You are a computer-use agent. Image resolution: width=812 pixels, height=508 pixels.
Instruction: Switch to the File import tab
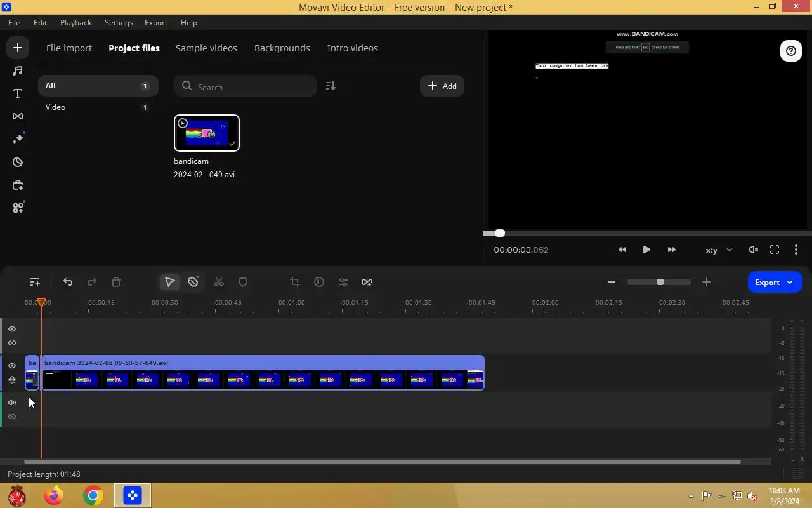click(69, 48)
